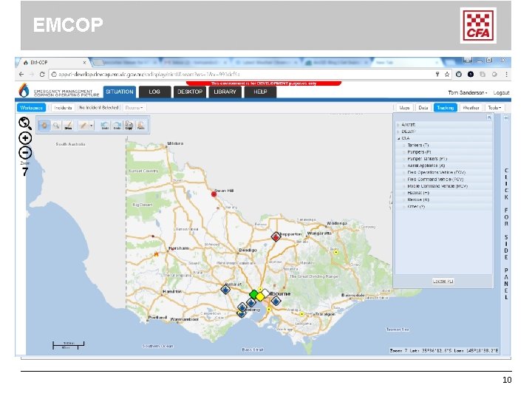The width and height of the screenshot is (532, 399).
Task: Tick the Field Operations Vehicle (FOV) checkbox
Action: click(404, 172)
